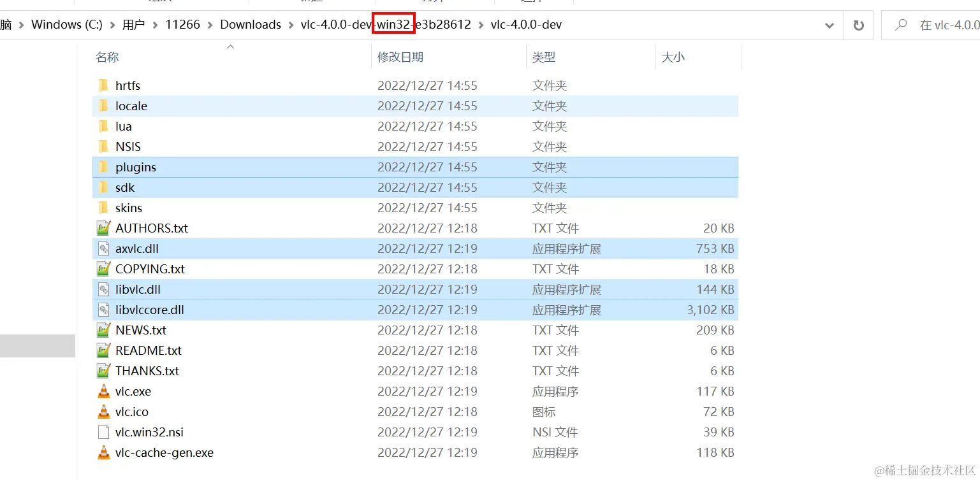The width and height of the screenshot is (980, 481).
Task: Select the COPYING.txt file name
Action: [150, 269]
